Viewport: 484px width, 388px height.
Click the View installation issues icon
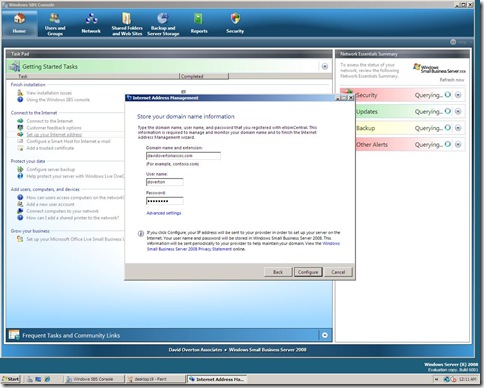pos(20,93)
